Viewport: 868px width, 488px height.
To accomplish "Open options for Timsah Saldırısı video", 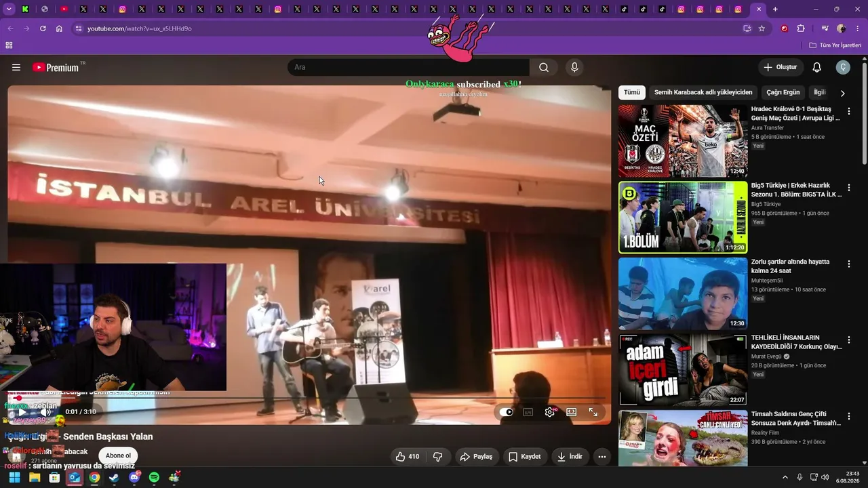I will pyautogui.click(x=848, y=416).
